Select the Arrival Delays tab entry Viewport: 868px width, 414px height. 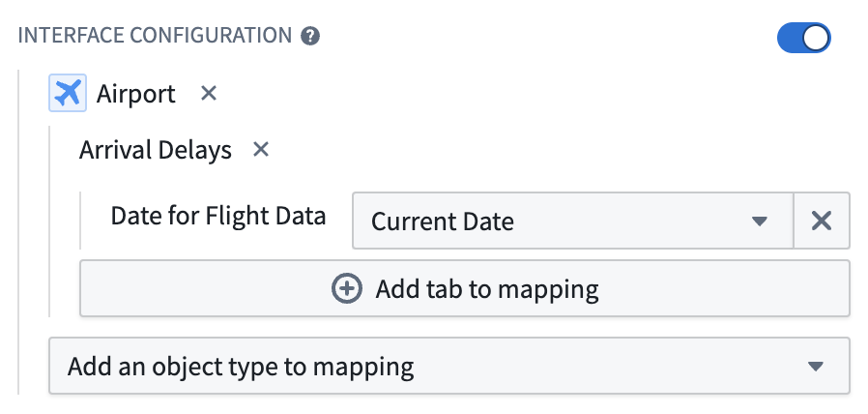pos(155,150)
